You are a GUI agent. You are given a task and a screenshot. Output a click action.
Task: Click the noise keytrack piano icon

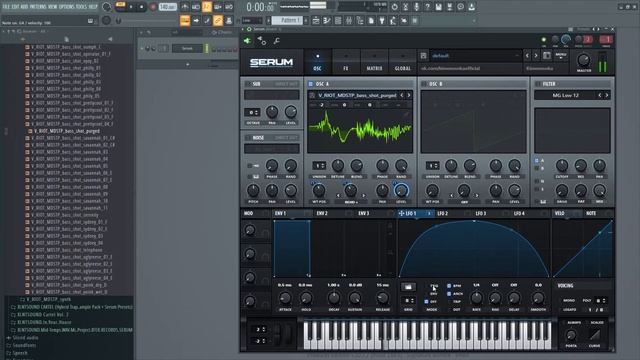256,177
